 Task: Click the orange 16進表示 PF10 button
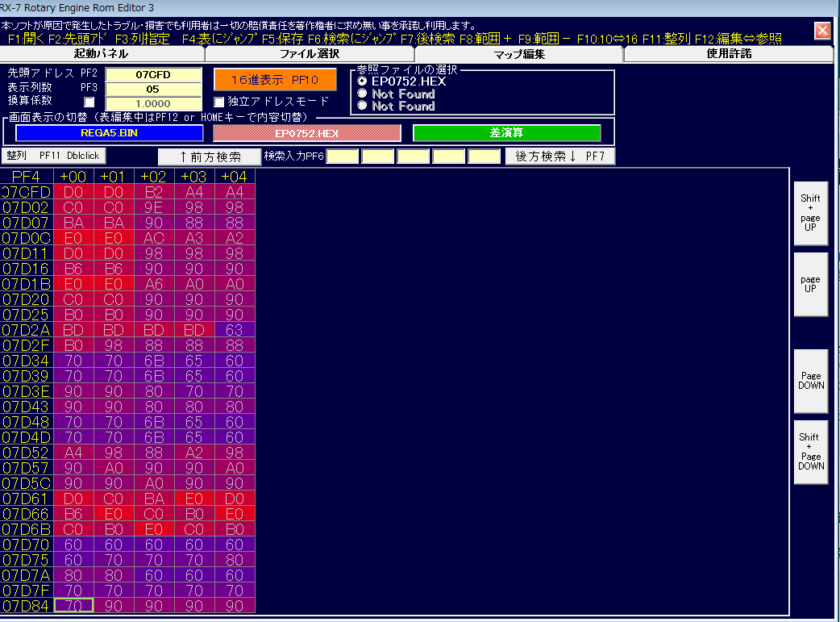coord(276,81)
